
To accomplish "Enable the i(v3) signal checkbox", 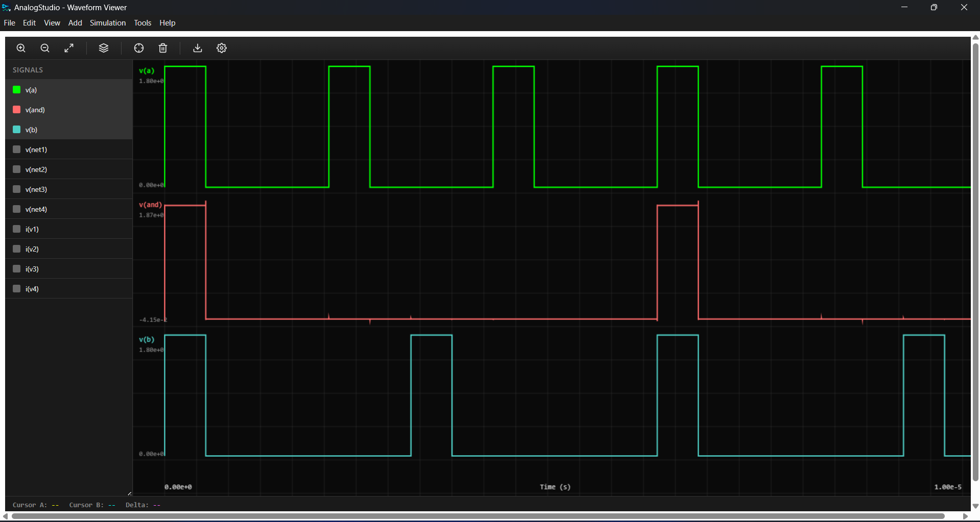I will point(17,269).
